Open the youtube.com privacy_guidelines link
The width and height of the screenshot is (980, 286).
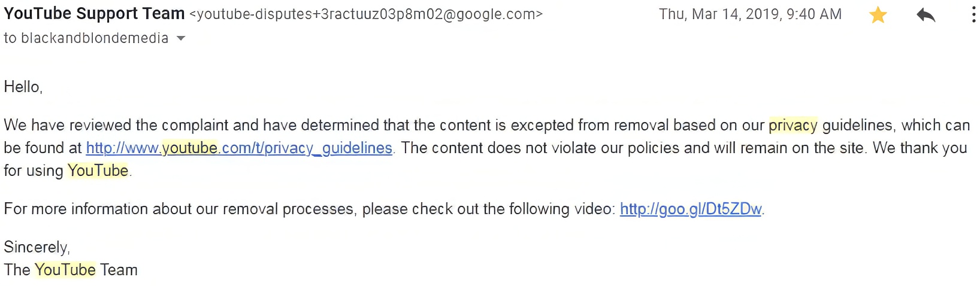tap(239, 148)
